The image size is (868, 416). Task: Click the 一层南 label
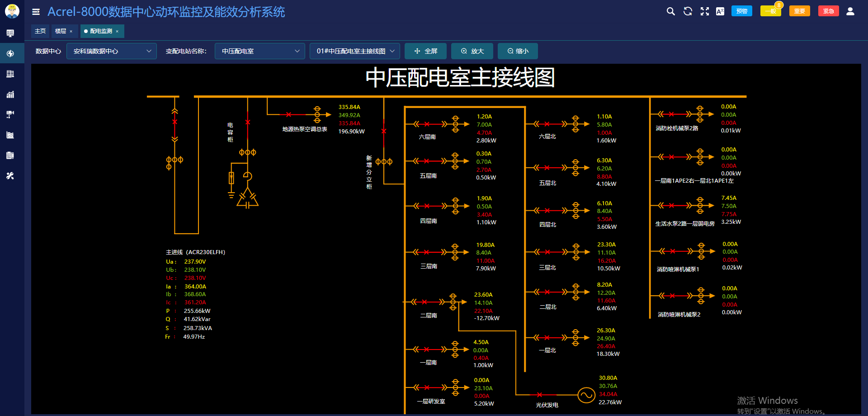428,363
